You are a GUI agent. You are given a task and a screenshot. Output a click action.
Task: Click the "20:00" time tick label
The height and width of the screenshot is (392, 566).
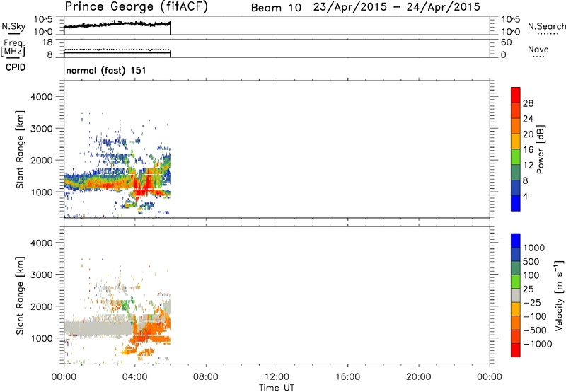(x=419, y=377)
